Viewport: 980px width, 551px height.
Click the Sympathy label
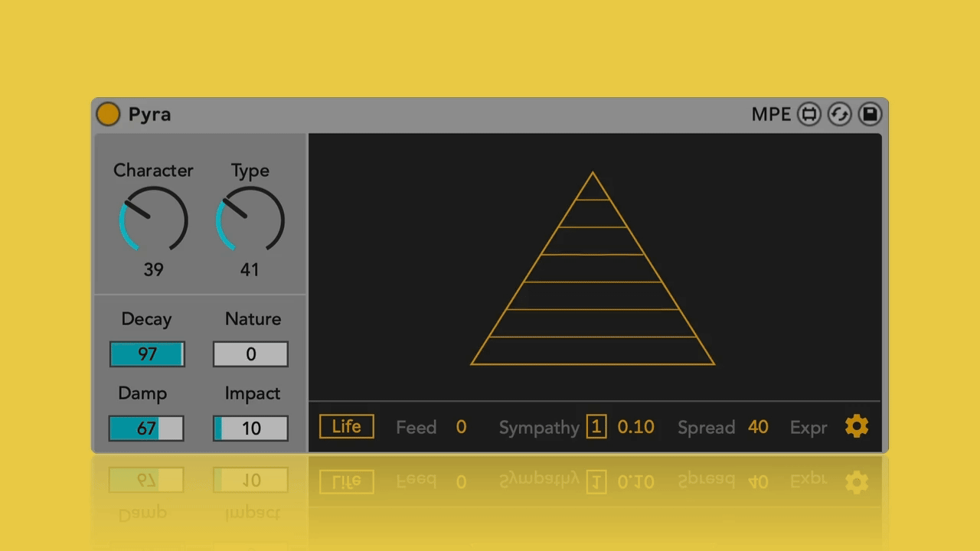(x=539, y=428)
